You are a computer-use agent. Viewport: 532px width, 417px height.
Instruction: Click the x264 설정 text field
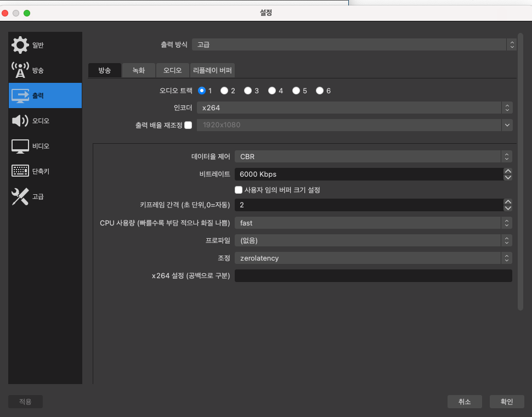pyautogui.click(x=373, y=275)
